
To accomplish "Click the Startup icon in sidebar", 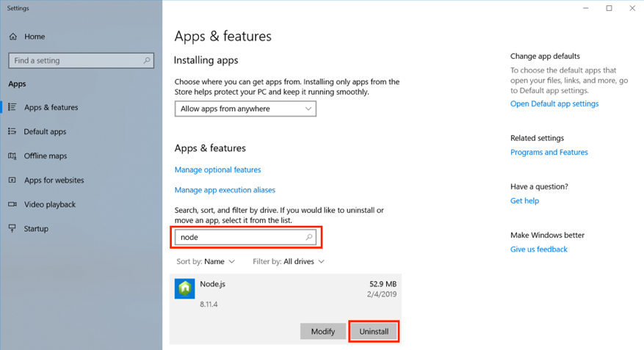I will [12, 228].
